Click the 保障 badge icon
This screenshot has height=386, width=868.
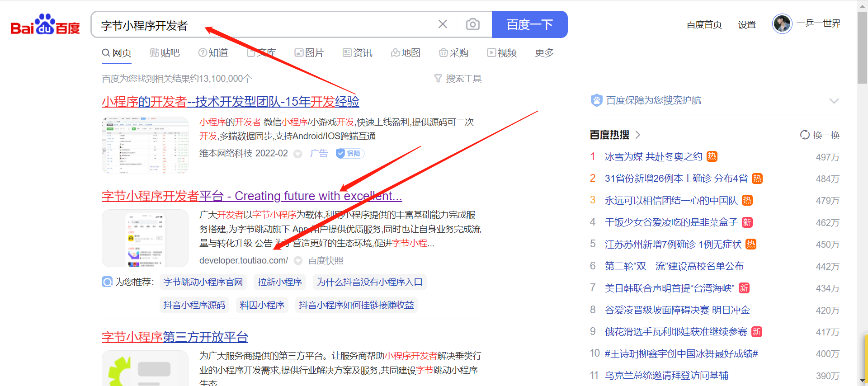[350, 154]
